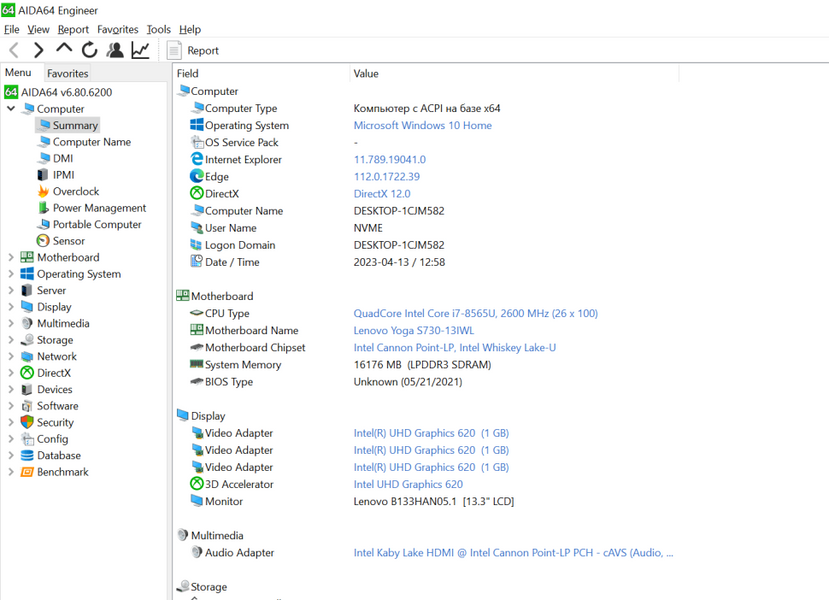
Task: Open the View menu
Action: (x=39, y=30)
